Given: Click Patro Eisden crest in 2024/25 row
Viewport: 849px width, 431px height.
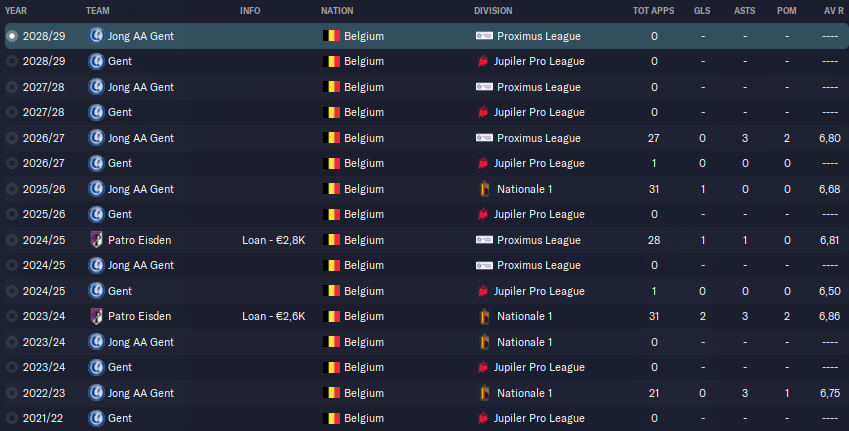Looking at the screenshot, I should pos(96,240).
